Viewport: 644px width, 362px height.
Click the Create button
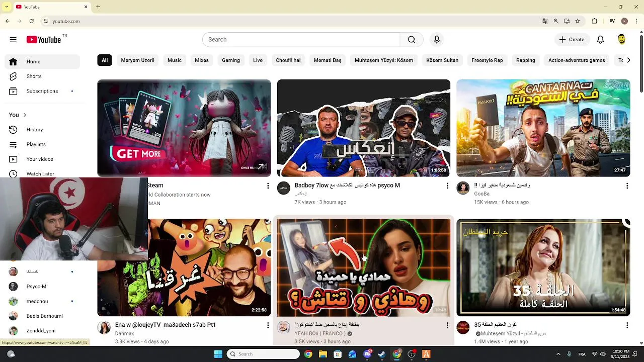click(572, 40)
